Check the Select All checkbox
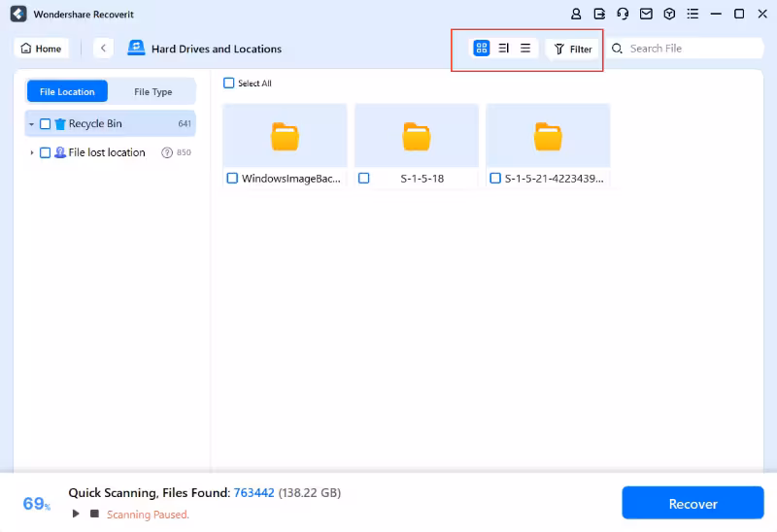 click(x=229, y=83)
